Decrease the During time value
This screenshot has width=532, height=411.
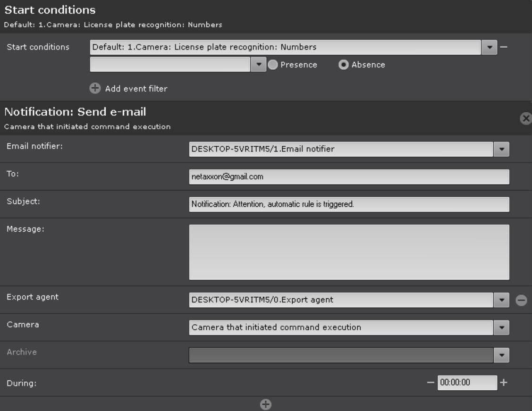(x=430, y=383)
